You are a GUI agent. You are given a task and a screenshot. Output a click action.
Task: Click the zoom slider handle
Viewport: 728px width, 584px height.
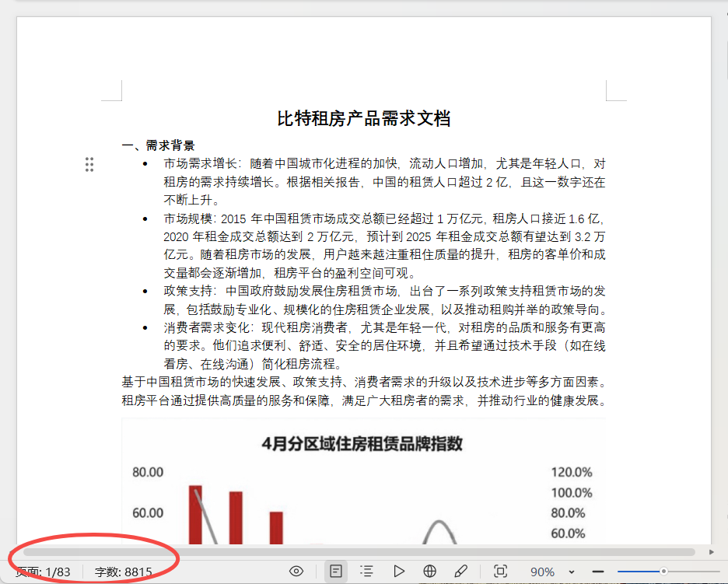(x=665, y=571)
